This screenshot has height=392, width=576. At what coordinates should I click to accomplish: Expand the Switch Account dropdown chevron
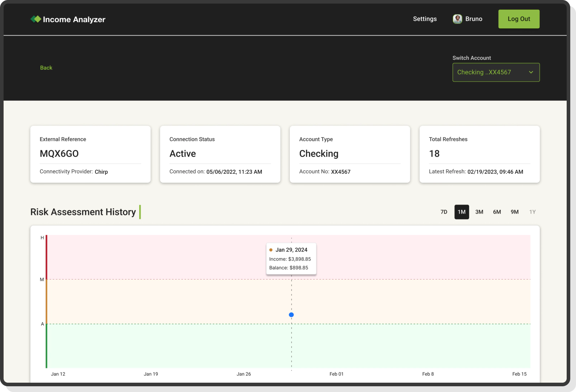click(531, 72)
